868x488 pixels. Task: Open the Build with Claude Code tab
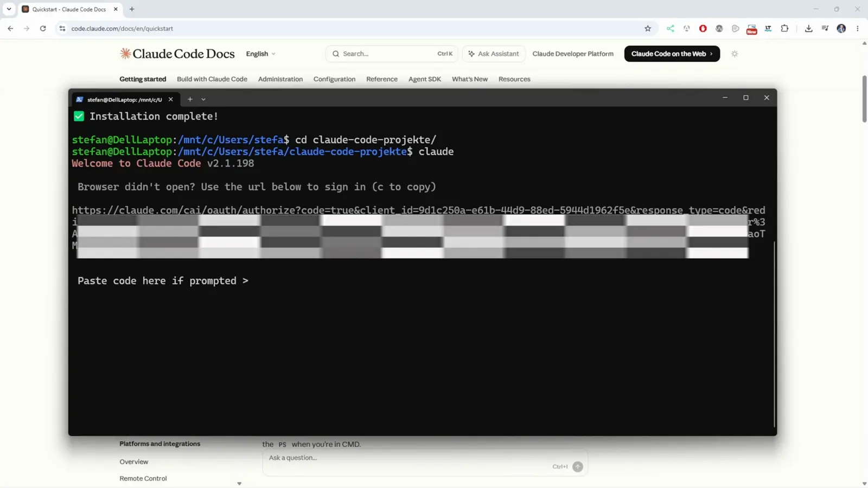tap(212, 79)
